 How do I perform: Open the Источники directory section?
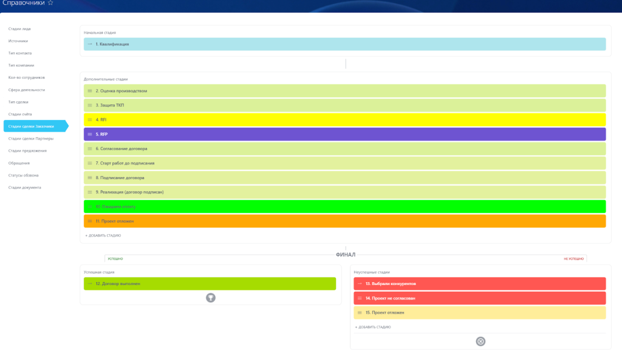18,41
